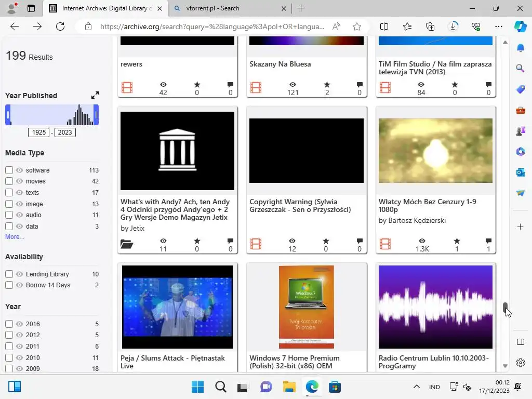This screenshot has height=399, width=532.
Task: Open What's with Andy item title
Action: tap(175, 209)
